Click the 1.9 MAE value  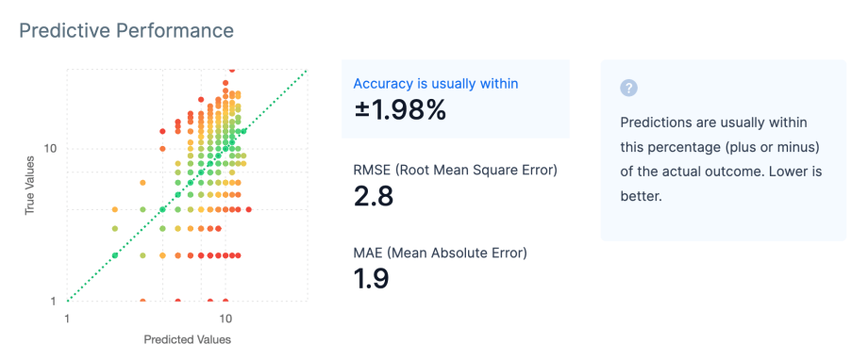point(371,279)
